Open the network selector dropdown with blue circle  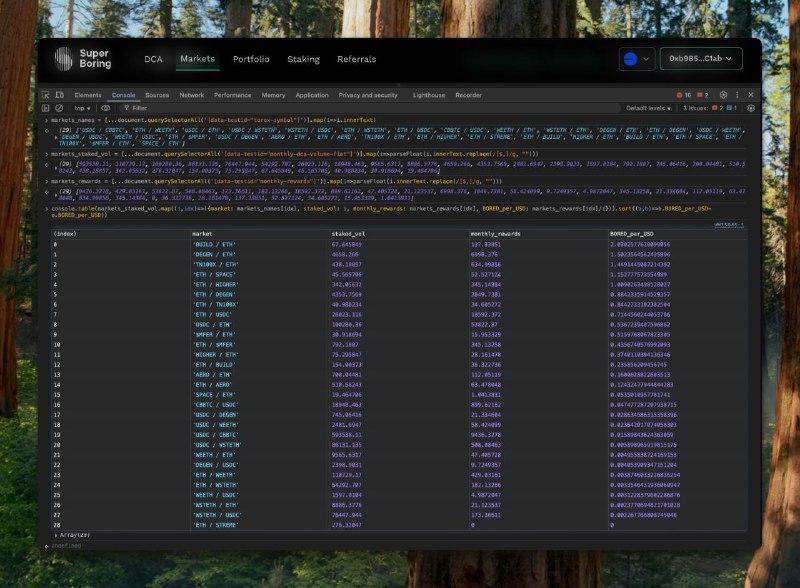point(637,59)
